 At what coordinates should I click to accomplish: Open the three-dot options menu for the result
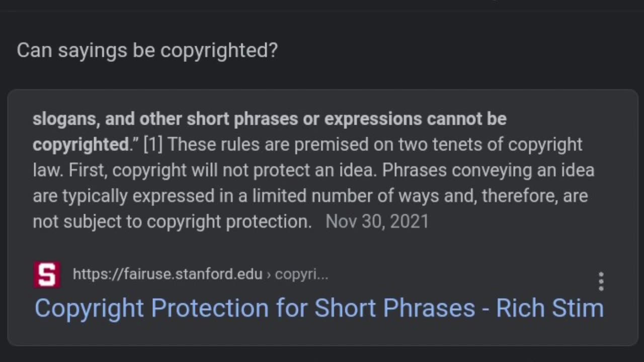601,282
